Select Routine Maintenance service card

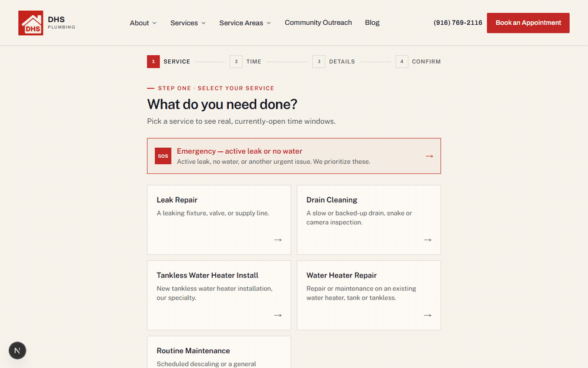(219, 352)
